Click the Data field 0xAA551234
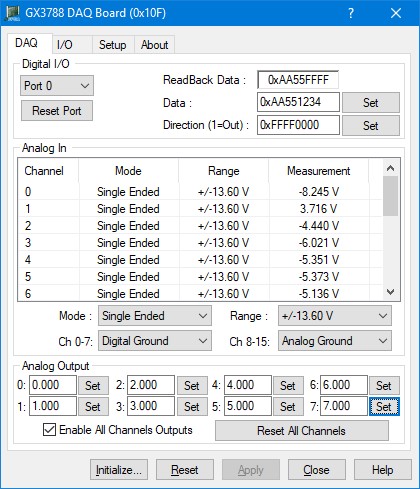 298,102
